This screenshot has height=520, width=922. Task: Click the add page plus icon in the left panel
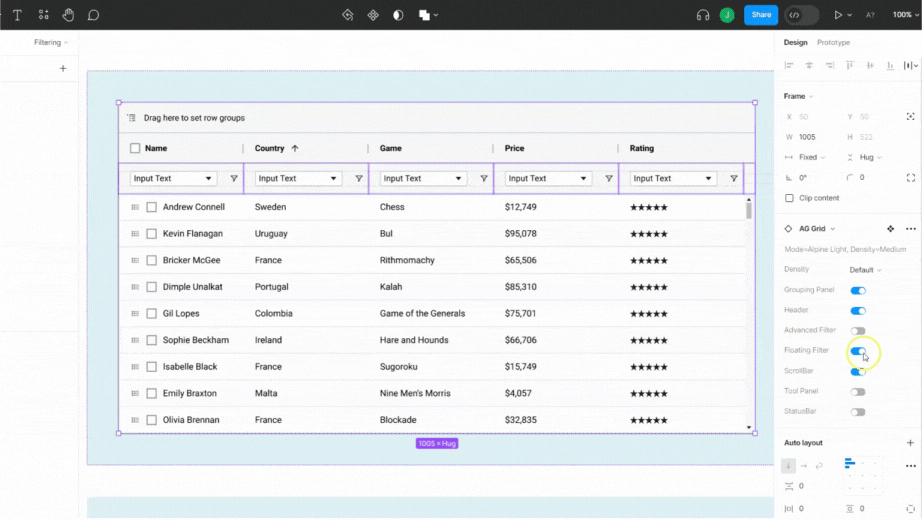click(63, 68)
